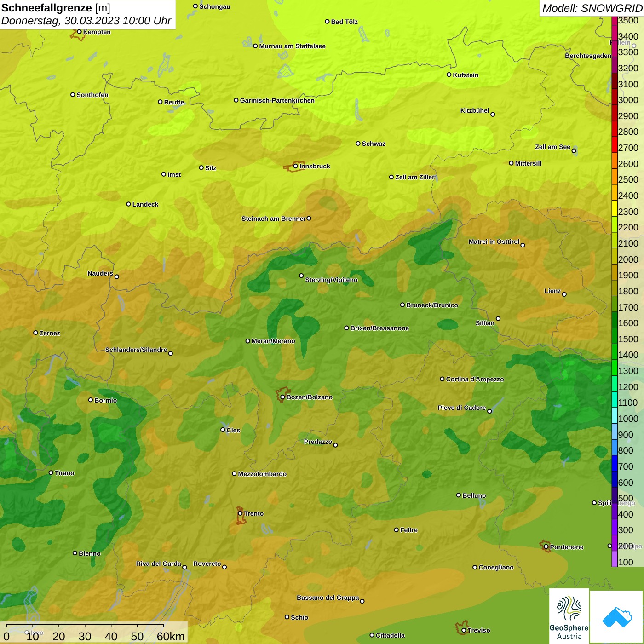The image size is (644, 644).
Task: Click the Bormio location dot
Action: click(91, 400)
